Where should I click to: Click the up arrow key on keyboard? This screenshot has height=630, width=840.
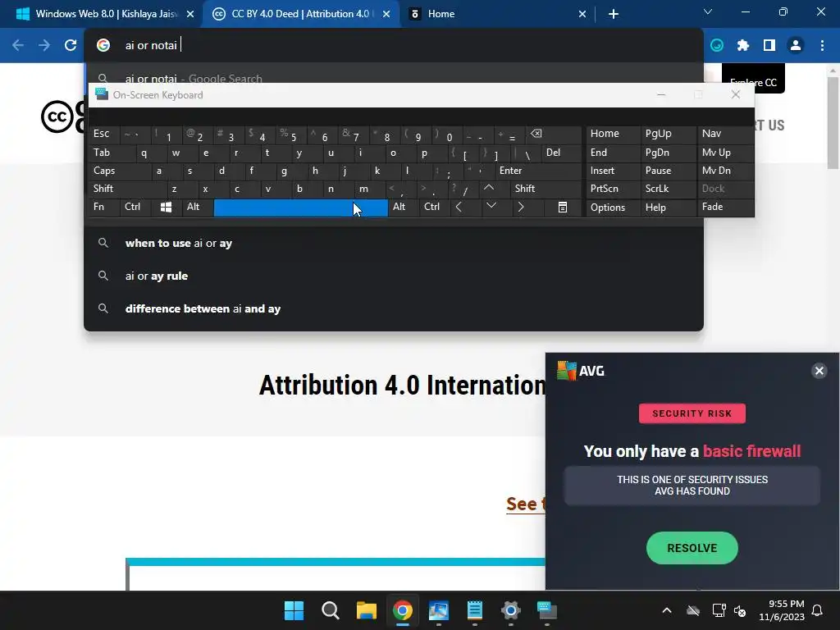(x=489, y=189)
